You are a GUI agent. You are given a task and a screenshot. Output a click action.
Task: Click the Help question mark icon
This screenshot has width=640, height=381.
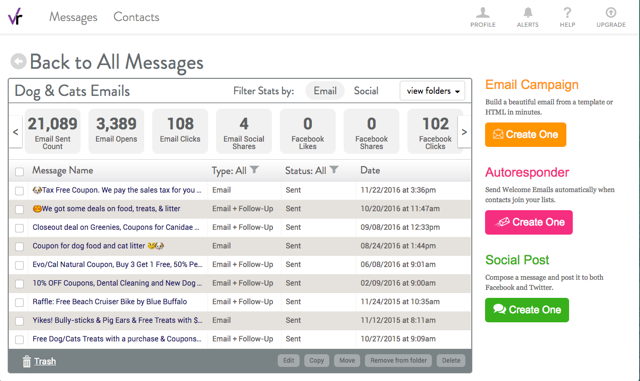[x=567, y=13]
